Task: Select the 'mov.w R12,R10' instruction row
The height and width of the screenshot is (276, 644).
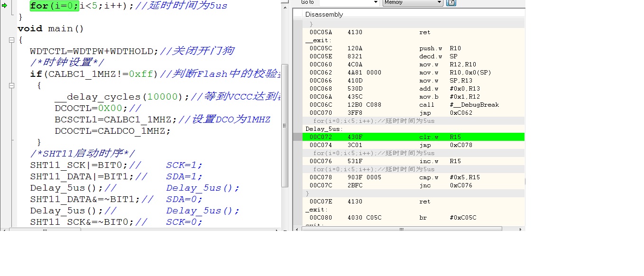Action: click(414, 64)
